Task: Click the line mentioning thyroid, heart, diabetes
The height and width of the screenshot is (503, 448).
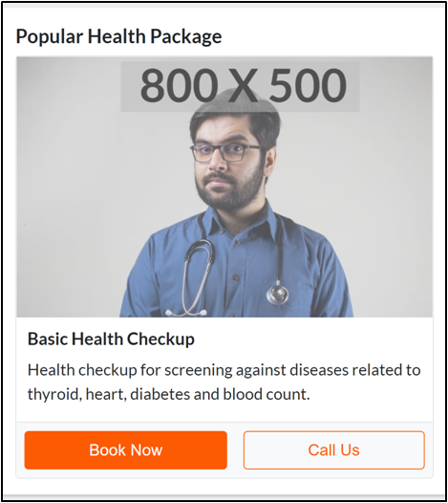Action: [168, 394]
